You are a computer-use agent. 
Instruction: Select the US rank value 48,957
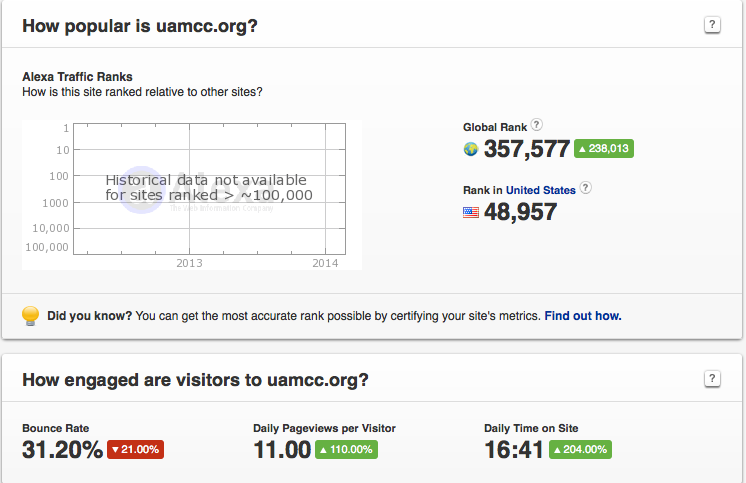point(520,212)
